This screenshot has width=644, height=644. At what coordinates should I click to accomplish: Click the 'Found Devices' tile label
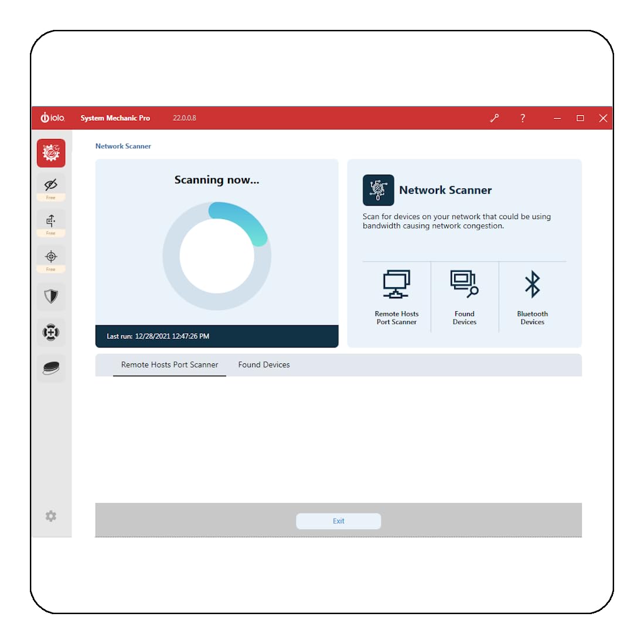coord(464,318)
